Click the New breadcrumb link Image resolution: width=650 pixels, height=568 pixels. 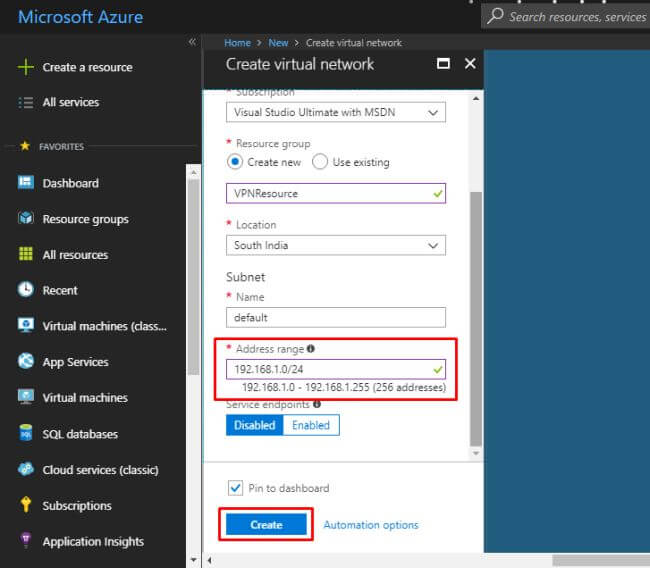tap(278, 43)
